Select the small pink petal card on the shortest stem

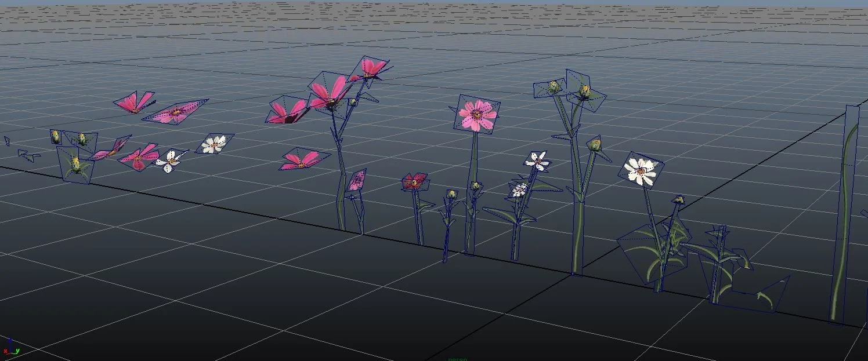pyautogui.click(x=356, y=181)
